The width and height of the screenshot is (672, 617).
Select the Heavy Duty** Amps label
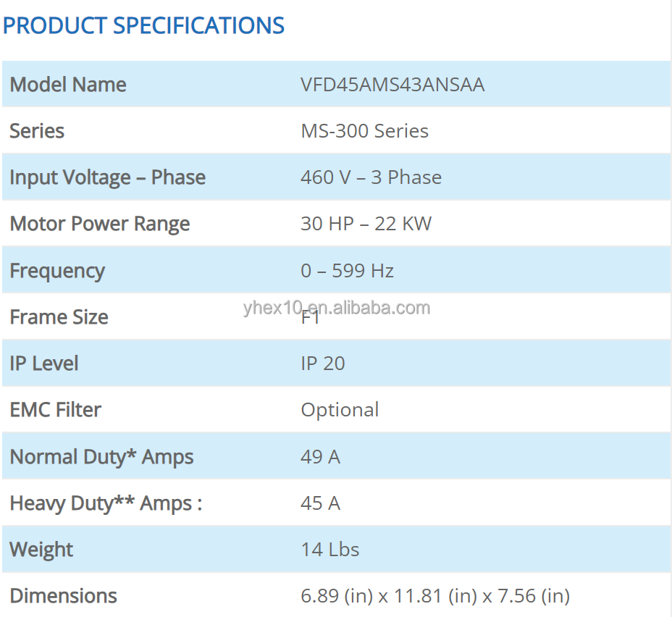pos(106,503)
